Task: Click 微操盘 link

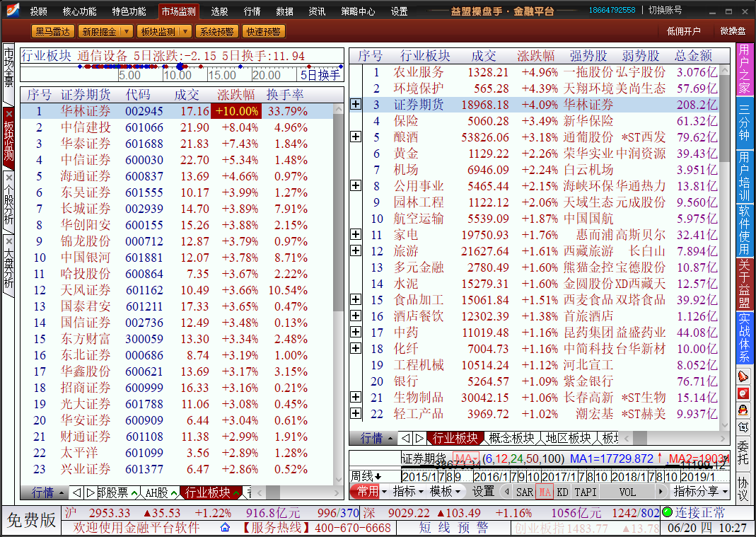Action: click(x=733, y=31)
